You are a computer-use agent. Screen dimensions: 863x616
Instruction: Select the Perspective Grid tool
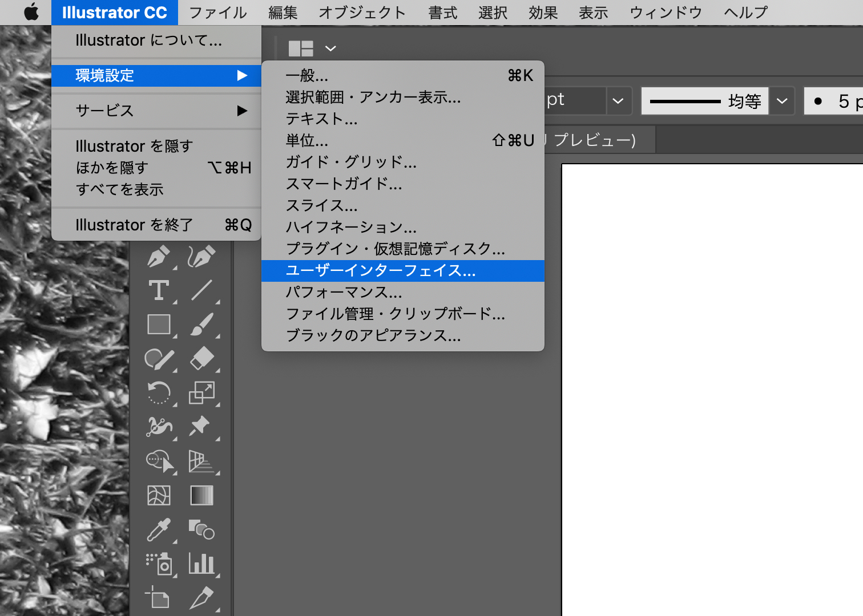pyautogui.click(x=201, y=461)
